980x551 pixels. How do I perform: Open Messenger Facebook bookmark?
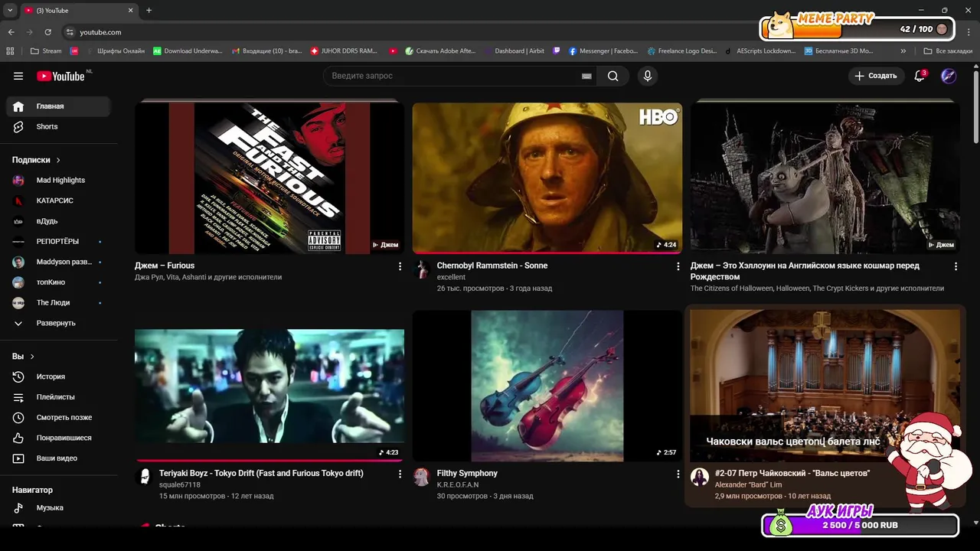[x=603, y=51]
